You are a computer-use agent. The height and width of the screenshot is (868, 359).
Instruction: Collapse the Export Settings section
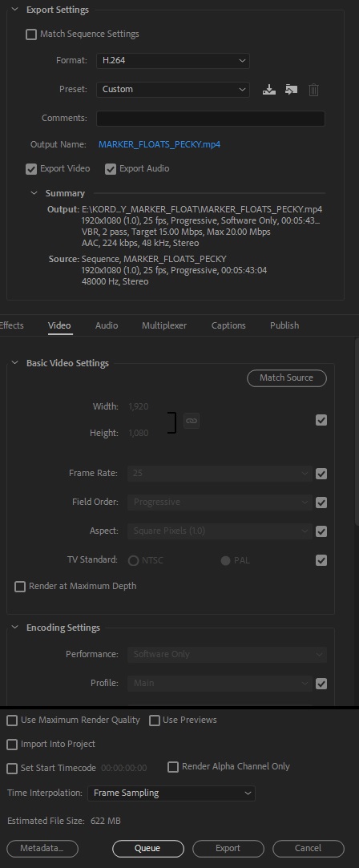coord(15,10)
